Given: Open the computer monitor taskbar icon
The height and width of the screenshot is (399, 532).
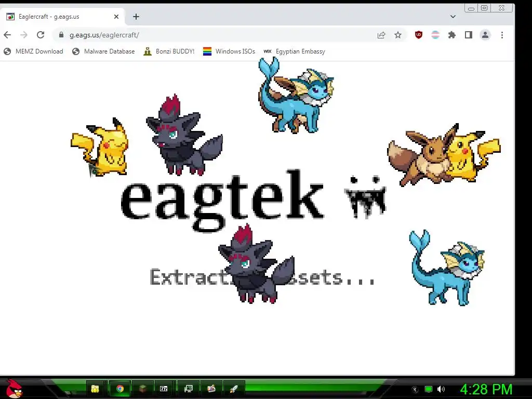Looking at the screenshot, I should pos(188,389).
